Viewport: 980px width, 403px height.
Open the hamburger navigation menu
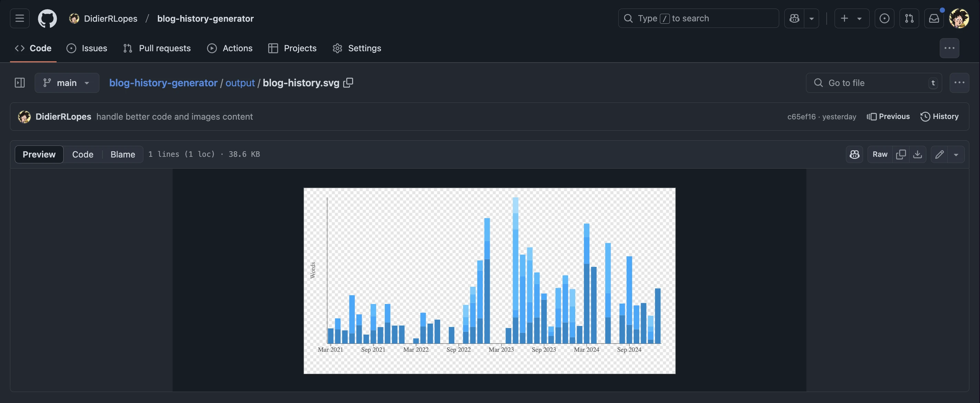(x=20, y=18)
